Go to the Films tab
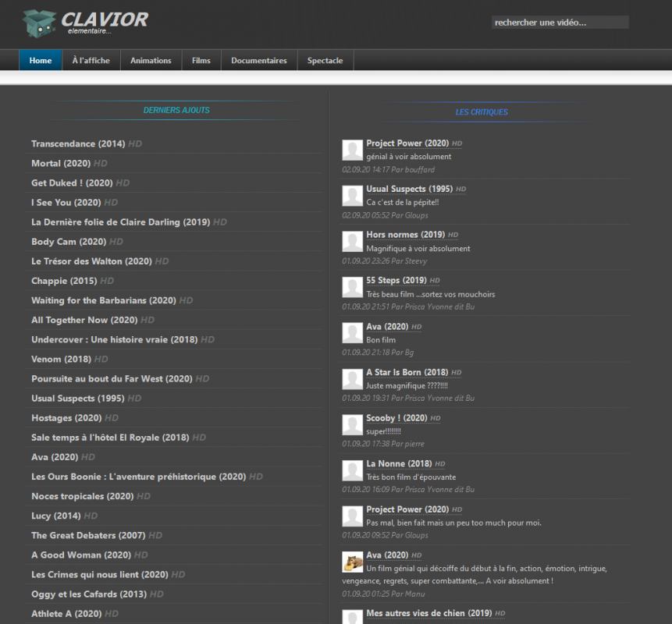 pyautogui.click(x=201, y=60)
